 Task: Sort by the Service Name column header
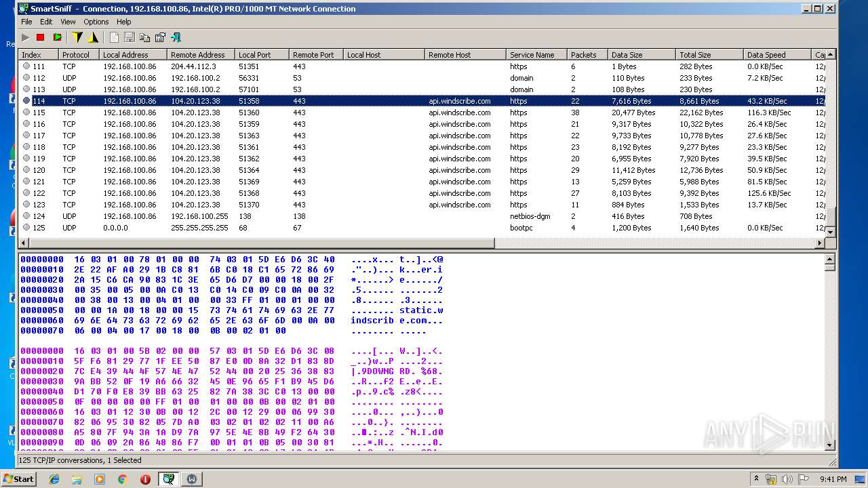[x=536, y=55]
